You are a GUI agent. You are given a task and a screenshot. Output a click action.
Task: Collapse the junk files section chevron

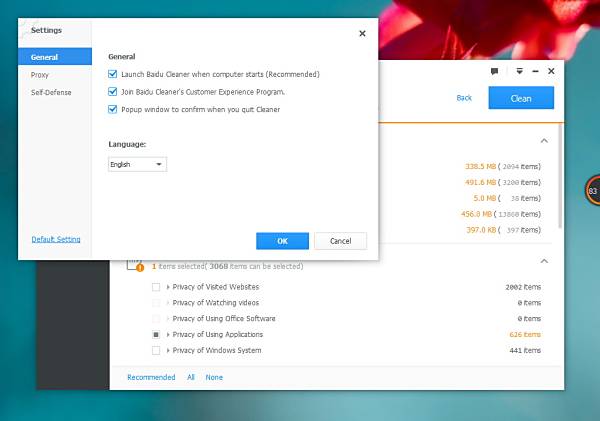[x=544, y=141]
